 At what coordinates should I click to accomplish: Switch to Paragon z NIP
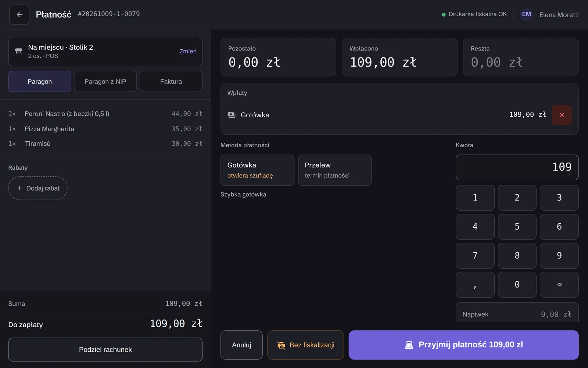[105, 81]
